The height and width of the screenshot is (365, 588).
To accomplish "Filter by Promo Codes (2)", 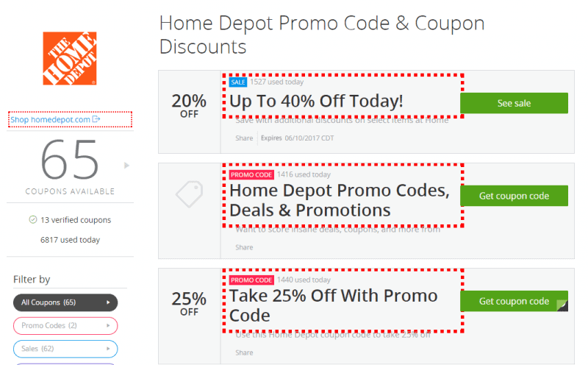I will point(65,325).
